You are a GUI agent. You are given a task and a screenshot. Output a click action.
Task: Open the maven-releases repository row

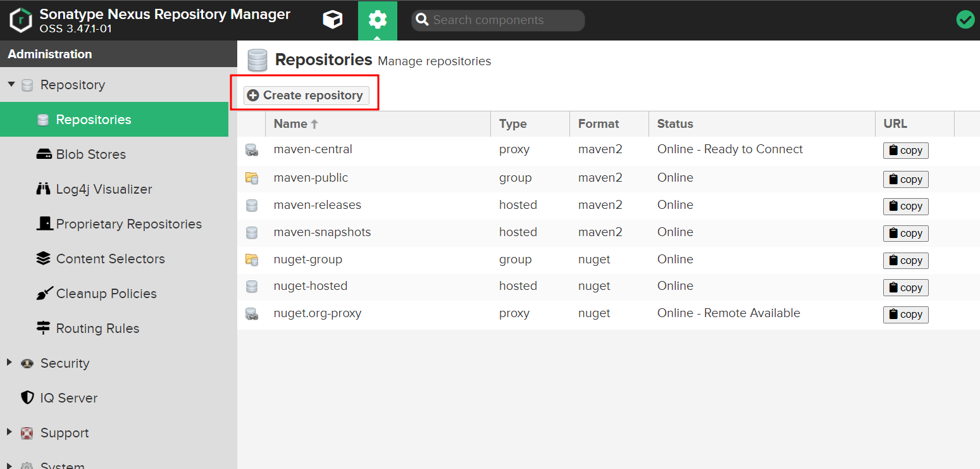click(609, 205)
